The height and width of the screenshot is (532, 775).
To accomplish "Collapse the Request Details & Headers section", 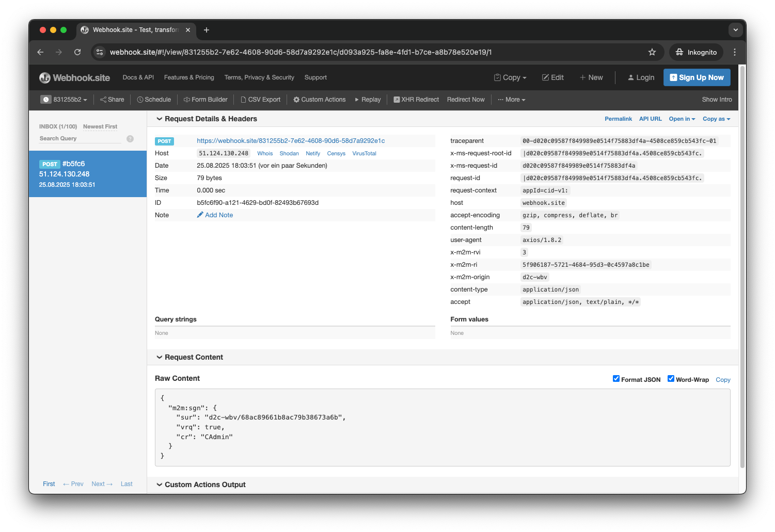I will (160, 119).
